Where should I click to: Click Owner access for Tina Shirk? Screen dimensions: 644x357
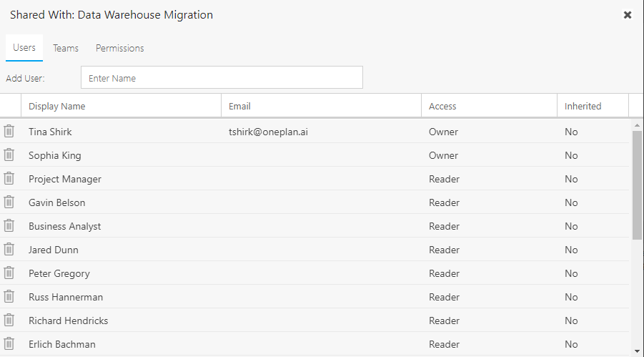point(489,132)
